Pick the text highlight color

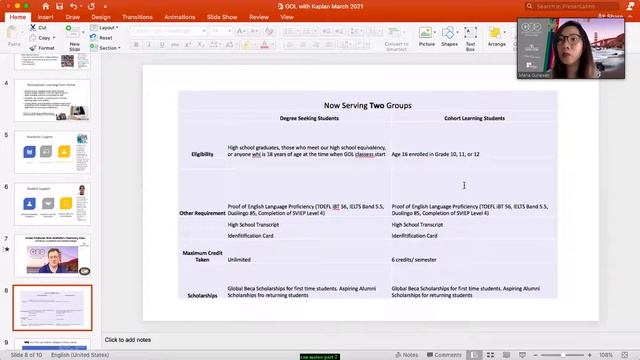246,44
